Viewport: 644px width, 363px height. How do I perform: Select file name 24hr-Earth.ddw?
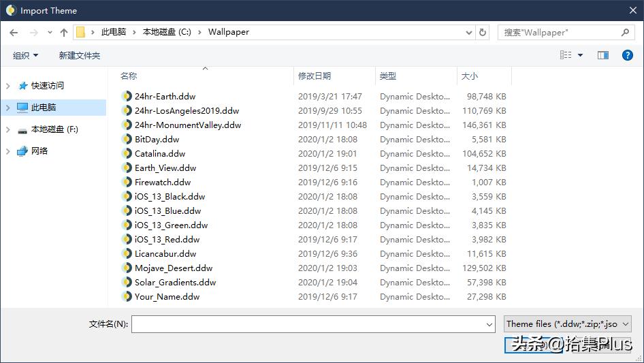165,96
